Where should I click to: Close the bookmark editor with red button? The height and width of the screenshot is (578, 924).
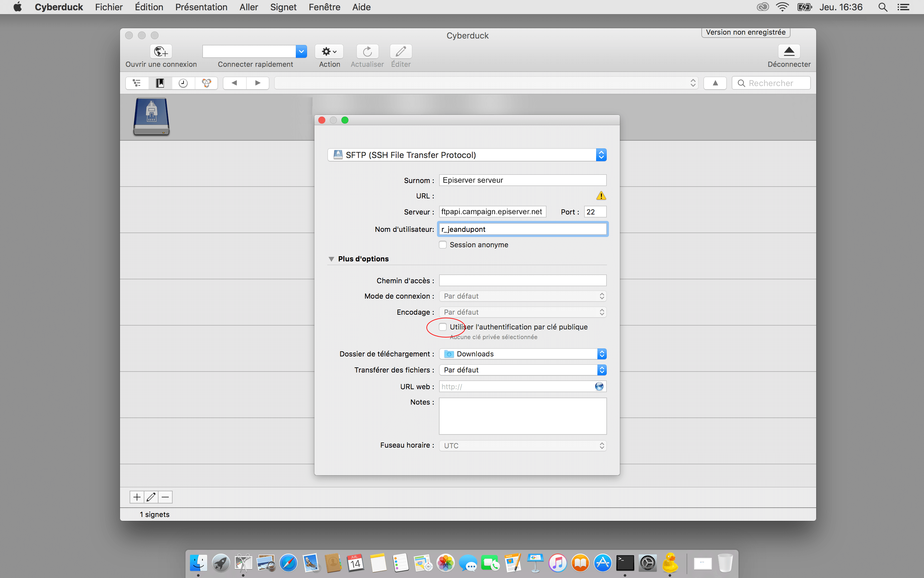pos(322,120)
